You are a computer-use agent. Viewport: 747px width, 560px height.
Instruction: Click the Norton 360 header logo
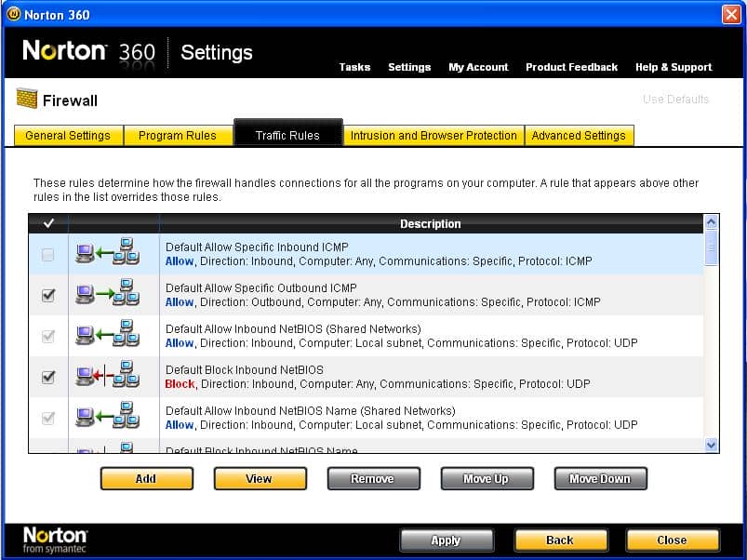tap(89, 52)
